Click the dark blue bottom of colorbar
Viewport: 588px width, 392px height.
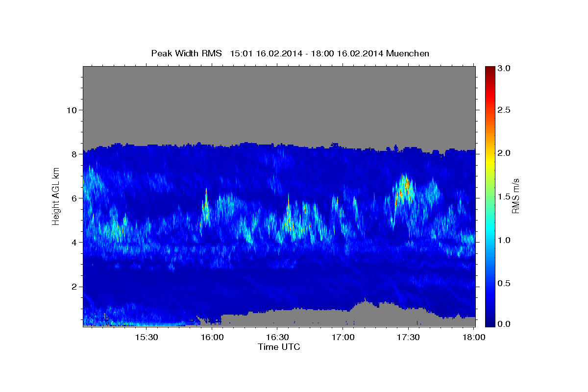click(x=490, y=323)
